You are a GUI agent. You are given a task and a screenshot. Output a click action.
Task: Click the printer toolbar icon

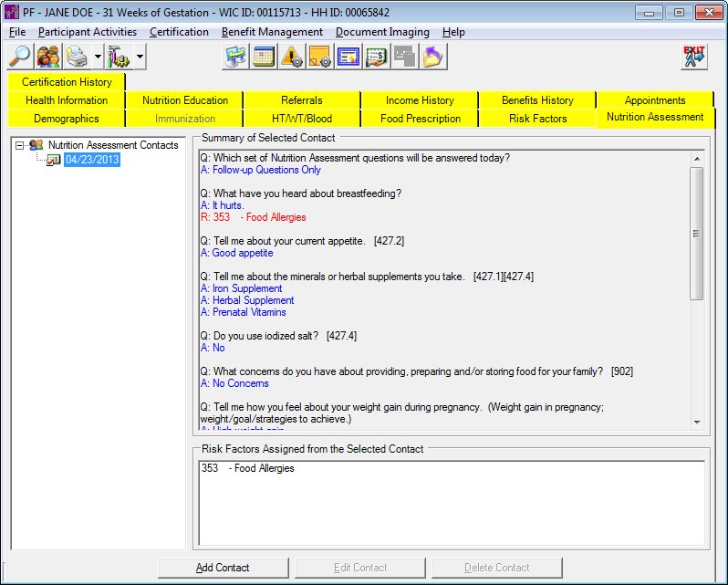[x=77, y=57]
